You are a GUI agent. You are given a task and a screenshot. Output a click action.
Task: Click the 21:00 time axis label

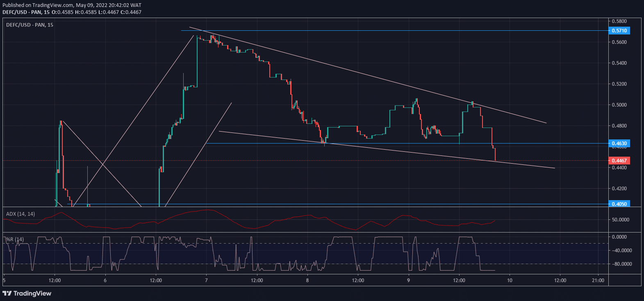click(x=598, y=280)
